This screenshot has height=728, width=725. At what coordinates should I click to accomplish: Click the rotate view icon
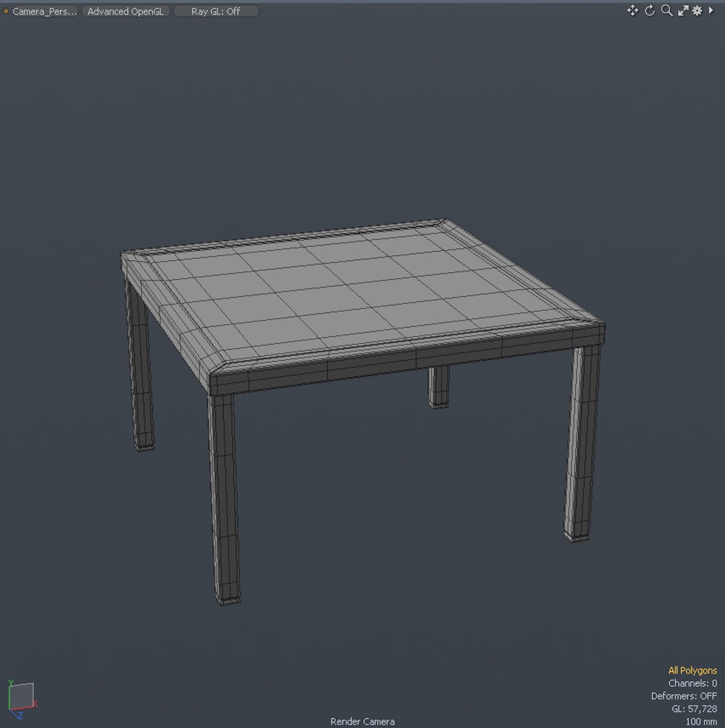coord(649,11)
